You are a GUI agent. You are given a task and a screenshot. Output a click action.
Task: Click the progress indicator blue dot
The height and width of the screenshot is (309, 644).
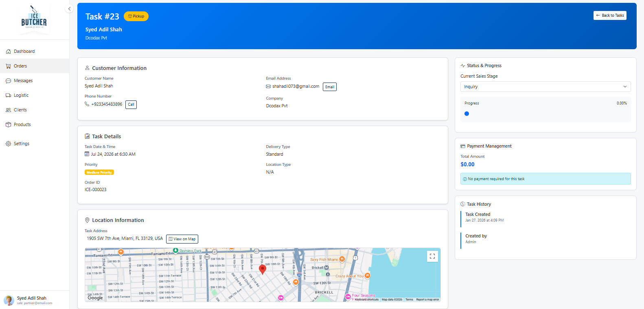pos(467,114)
